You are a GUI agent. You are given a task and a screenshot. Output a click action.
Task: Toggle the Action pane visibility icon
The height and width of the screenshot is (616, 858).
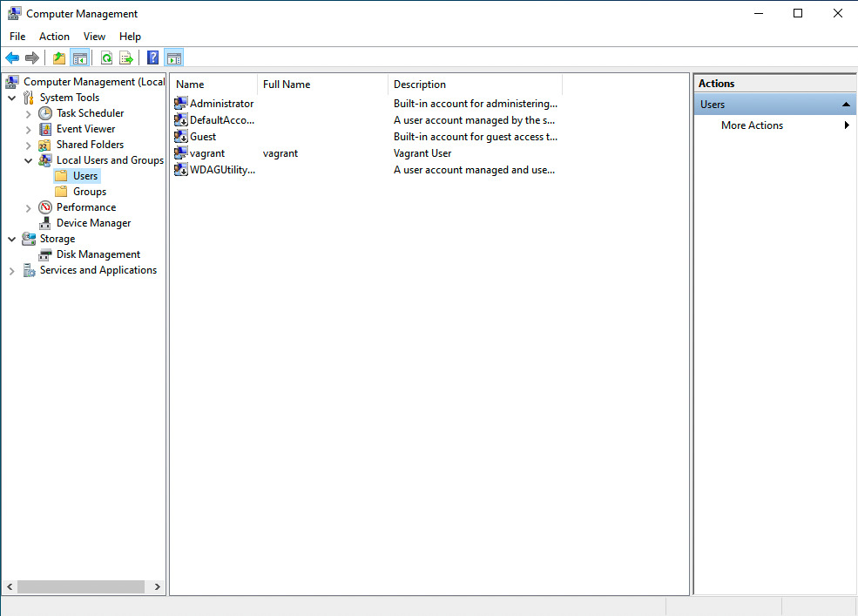tap(173, 58)
